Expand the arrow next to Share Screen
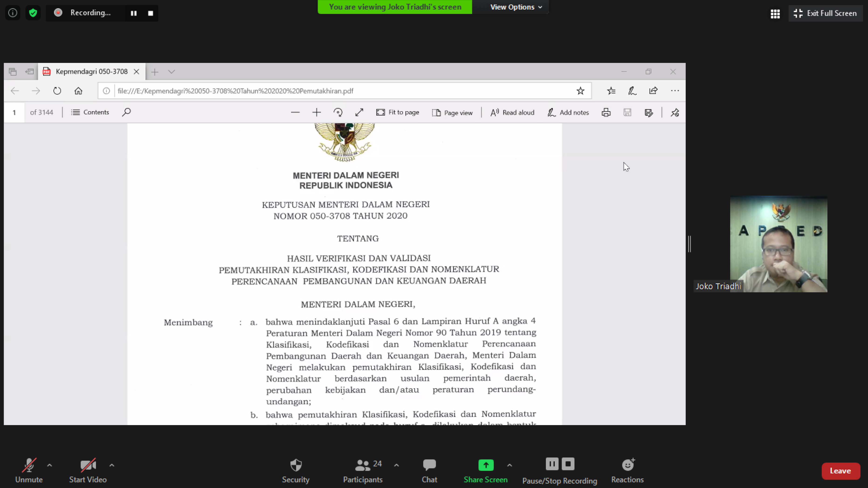 [x=510, y=465]
